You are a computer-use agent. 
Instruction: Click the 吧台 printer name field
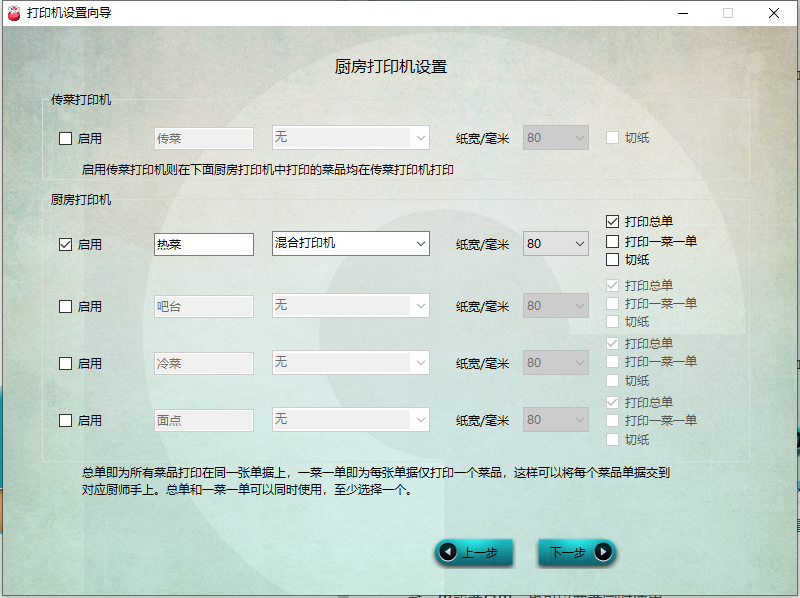click(204, 306)
